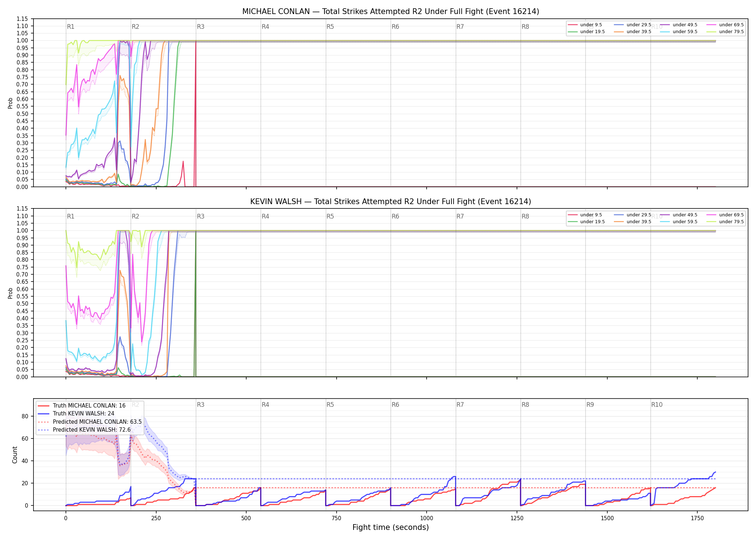Select 'under 19.5' legend entry in Walsh chart
756x540 pixels.
[586, 222]
